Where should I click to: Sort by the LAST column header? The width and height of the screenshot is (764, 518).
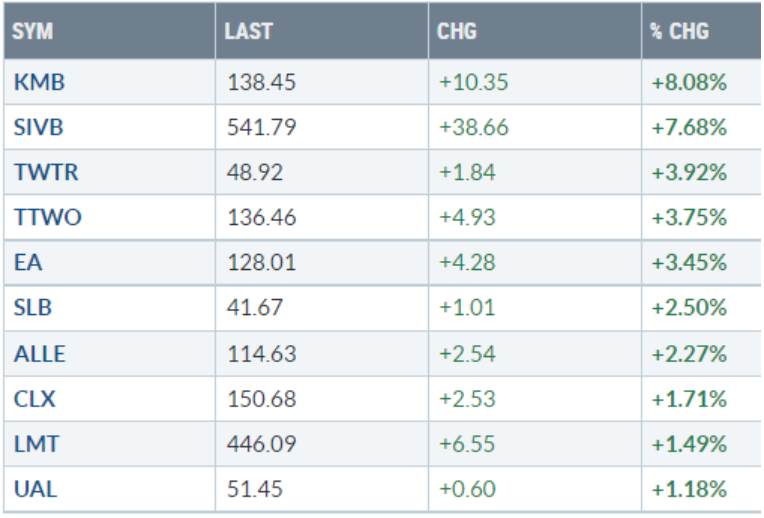pos(248,31)
